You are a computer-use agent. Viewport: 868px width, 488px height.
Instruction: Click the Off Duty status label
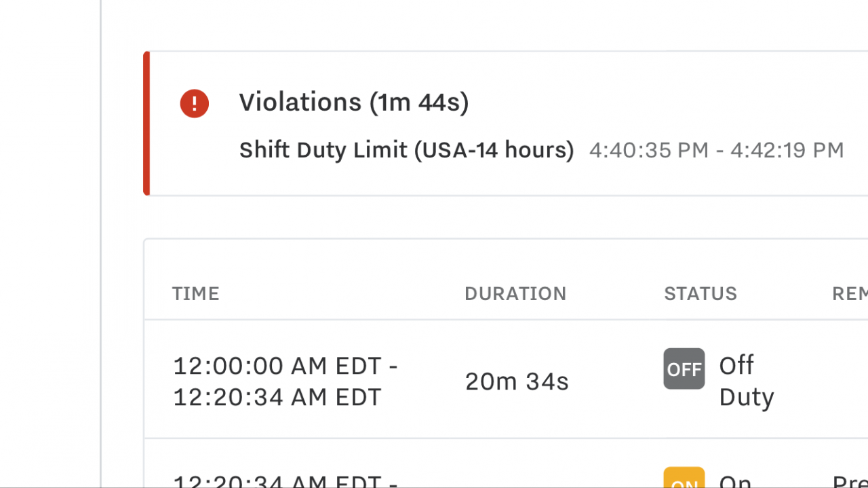747,381
